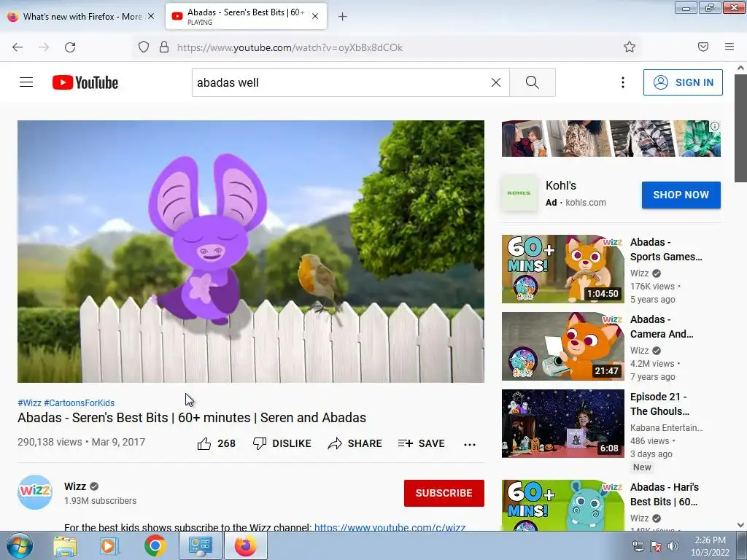This screenshot has height=560, width=747.
Task: Click the page scrollbar up arrow
Action: tap(741, 68)
